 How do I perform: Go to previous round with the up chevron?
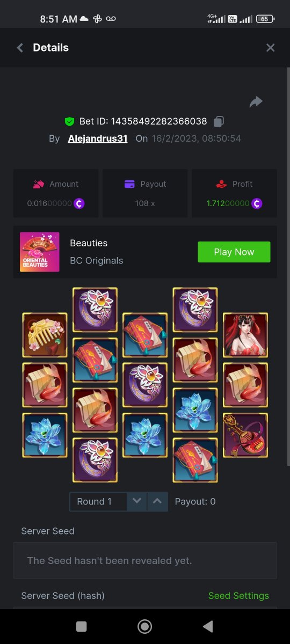[157, 502]
